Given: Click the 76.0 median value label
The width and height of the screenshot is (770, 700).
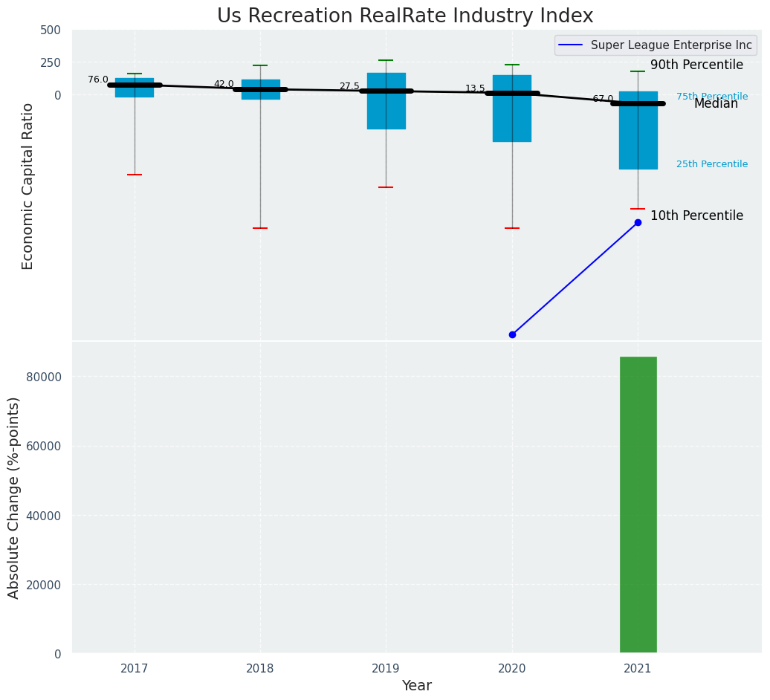Looking at the screenshot, I should point(97,80).
